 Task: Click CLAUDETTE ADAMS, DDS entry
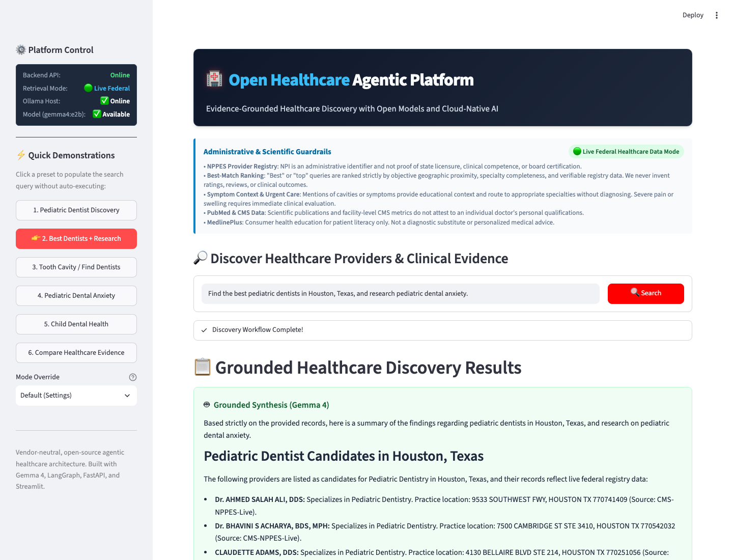pos(442,553)
